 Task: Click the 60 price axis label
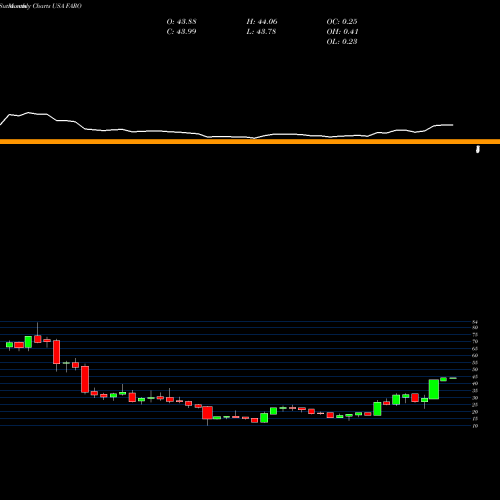pos(475,356)
